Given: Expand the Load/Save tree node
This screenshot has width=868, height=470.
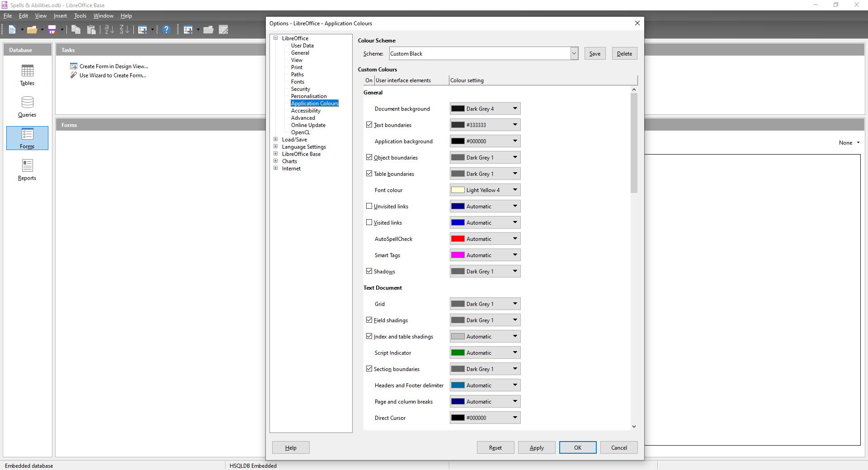Looking at the screenshot, I should [x=275, y=139].
